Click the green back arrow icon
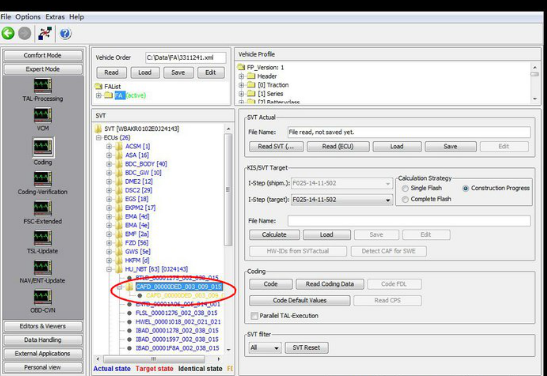547x376 pixels. (x=8, y=34)
